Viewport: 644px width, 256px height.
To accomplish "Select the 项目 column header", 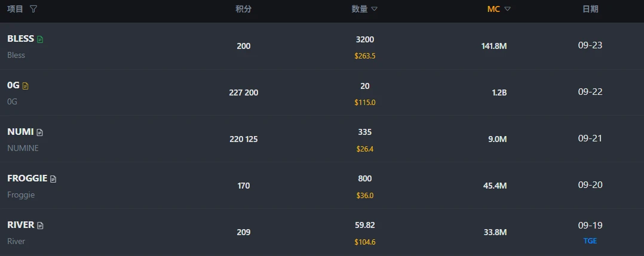I will 16,9.
